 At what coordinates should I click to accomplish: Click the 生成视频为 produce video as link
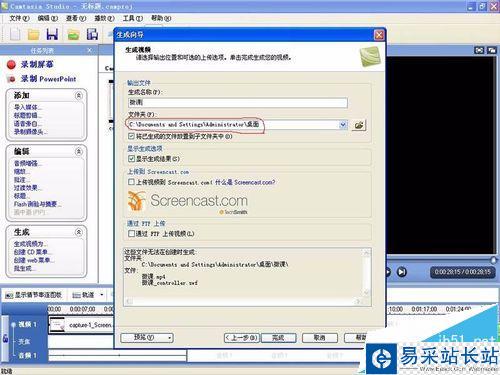31,244
